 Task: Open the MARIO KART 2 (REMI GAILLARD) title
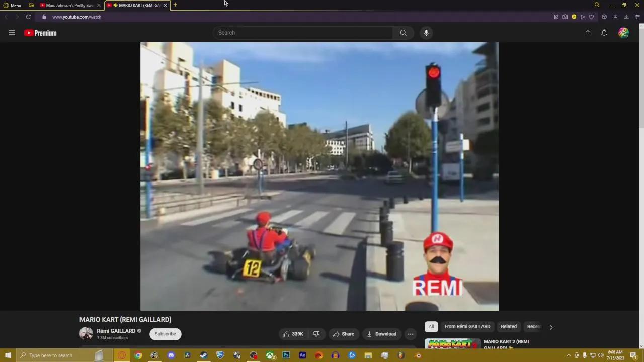(506, 344)
